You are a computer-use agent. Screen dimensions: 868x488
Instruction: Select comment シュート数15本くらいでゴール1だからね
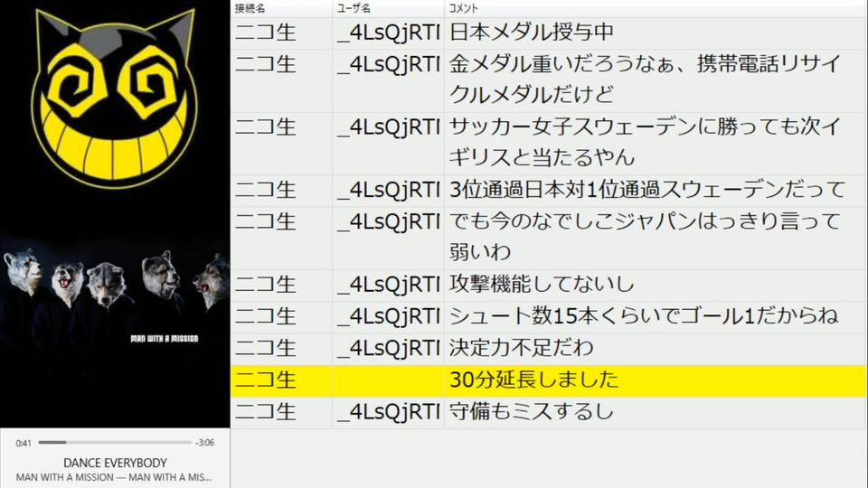tap(643, 316)
